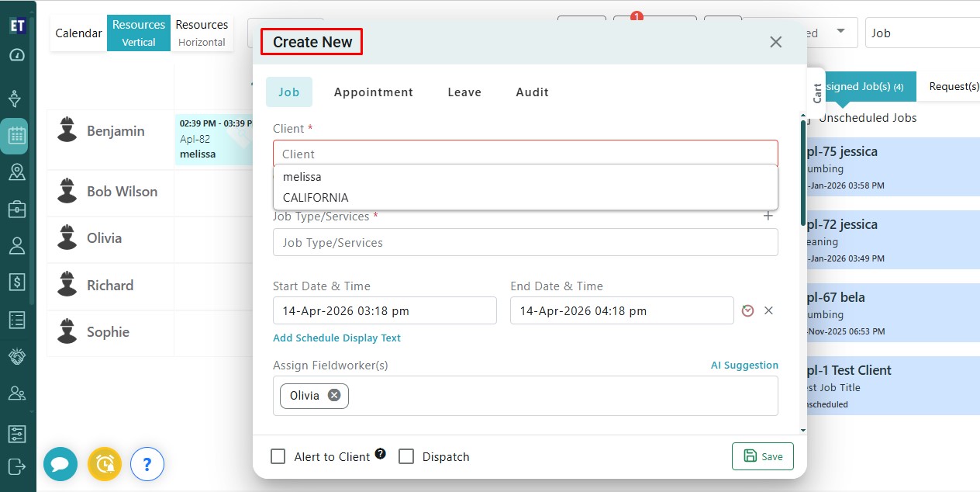This screenshot has width=980, height=492.
Task: Click the map location icon in sidebar
Action: (16, 172)
